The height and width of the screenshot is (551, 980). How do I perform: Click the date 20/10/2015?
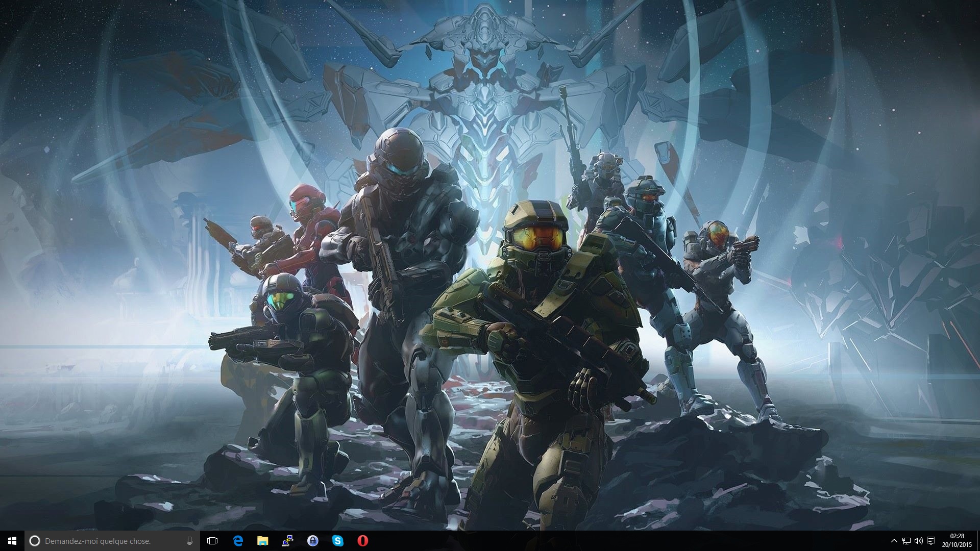[957, 545]
